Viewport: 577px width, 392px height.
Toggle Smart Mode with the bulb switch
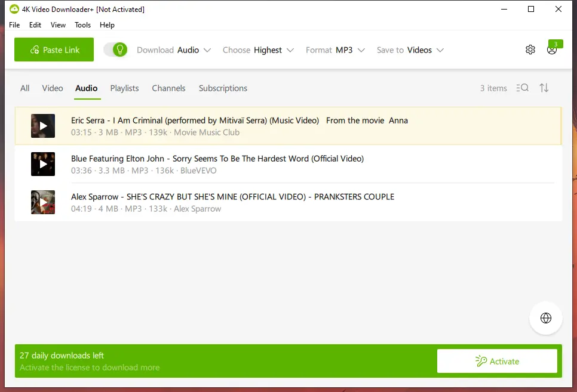tap(115, 50)
